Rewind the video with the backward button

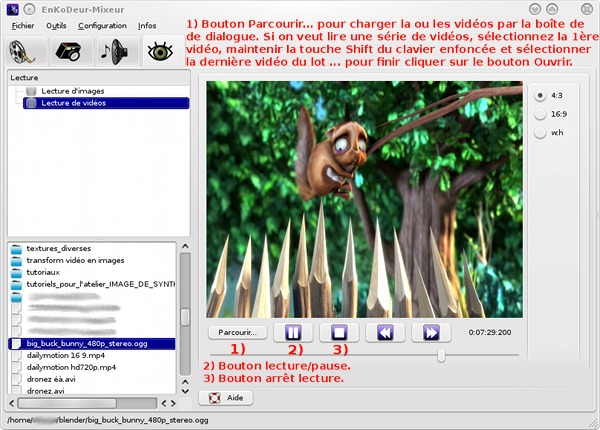pyautogui.click(x=385, y=332)
